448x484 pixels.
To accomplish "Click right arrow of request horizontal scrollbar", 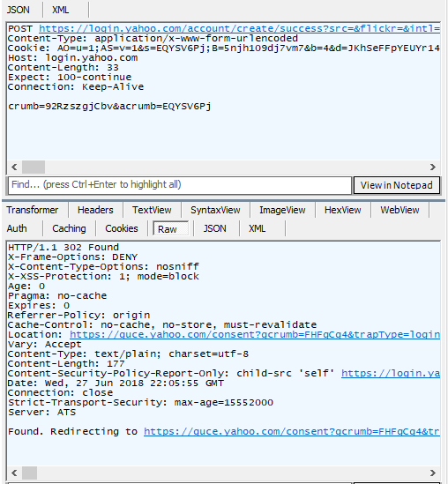I will pyautogui.click(x=432, y=167).
